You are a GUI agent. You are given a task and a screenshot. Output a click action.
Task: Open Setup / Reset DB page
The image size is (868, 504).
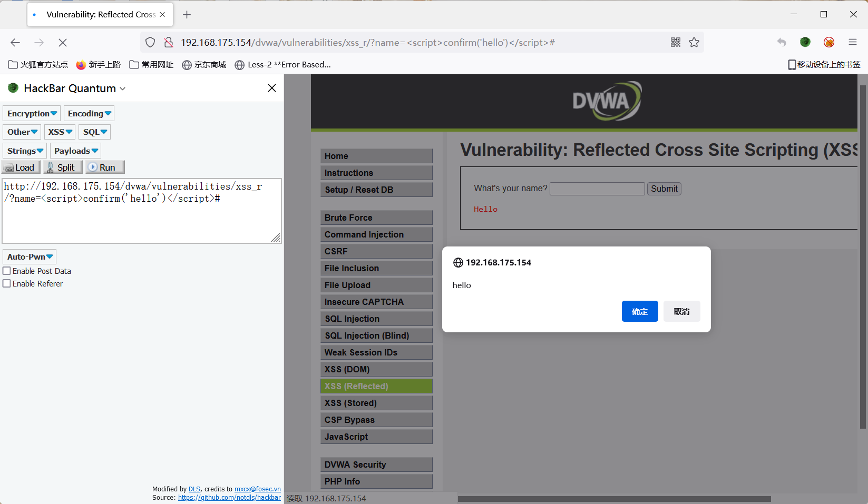tap(376, 190)
